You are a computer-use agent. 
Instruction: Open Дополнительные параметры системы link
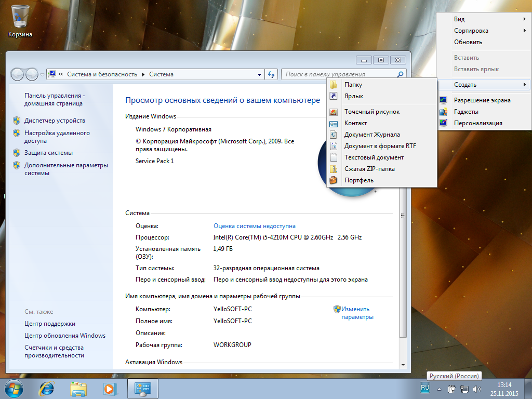point(66,169)
